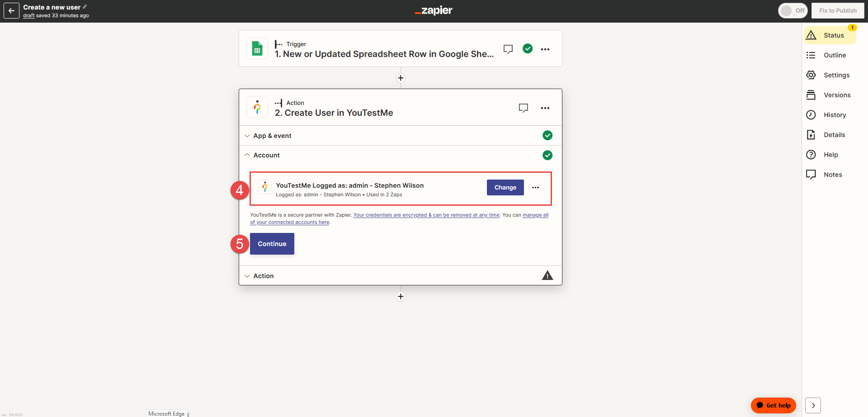The width and height of the screenshot is (868, 417).
Task: Edit Zap name with pencil icon
Action: [85, 7]
